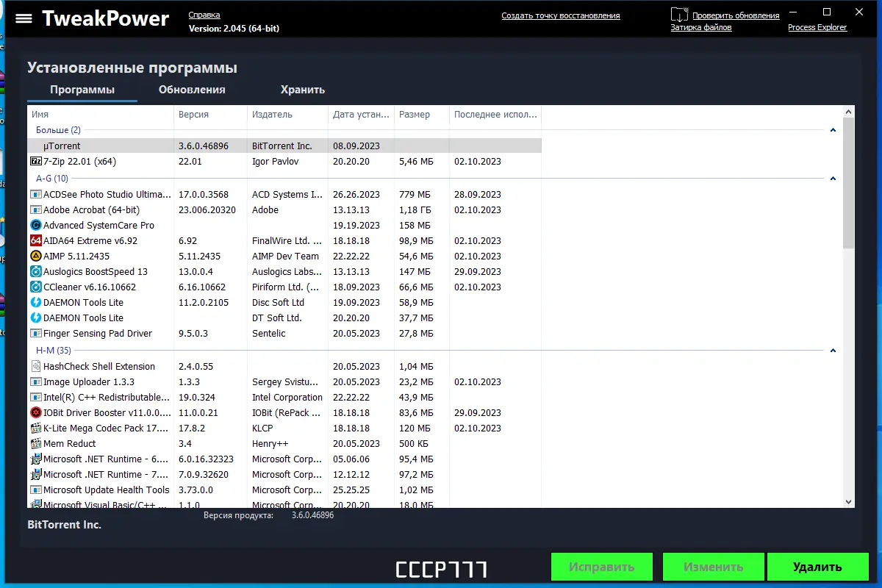Sort by the Имя column header
Image resolution: width=882 pixels, height=588 pixels.
pos(101,115)
